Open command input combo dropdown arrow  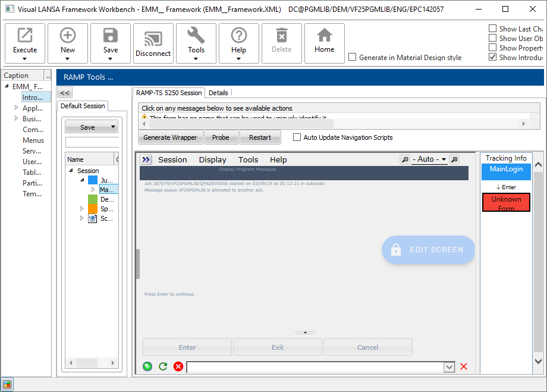point(449,367)
